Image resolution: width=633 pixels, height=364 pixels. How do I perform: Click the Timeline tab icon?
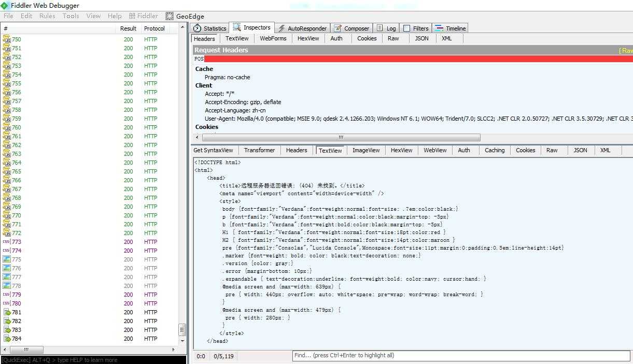(439, 28)
